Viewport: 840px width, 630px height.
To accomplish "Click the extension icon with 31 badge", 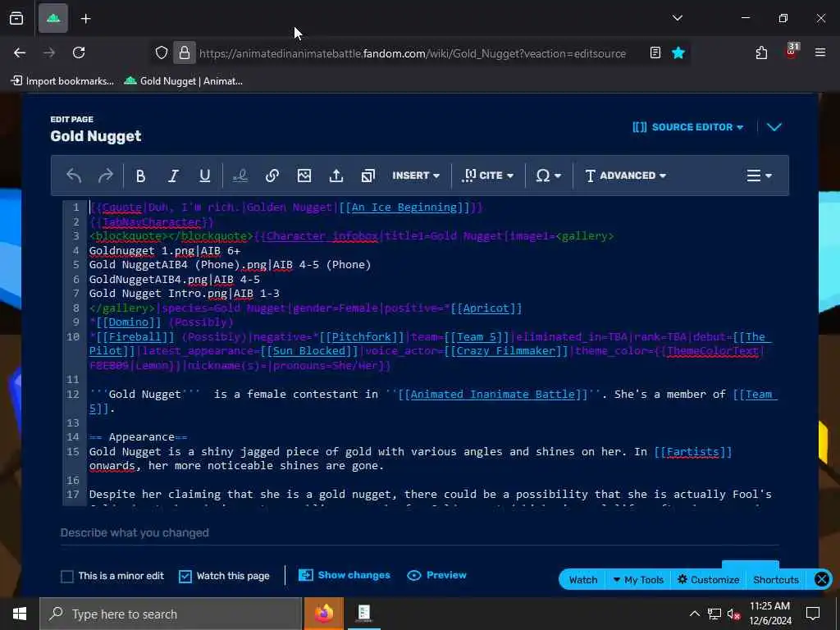I will [x=792, y=52].
